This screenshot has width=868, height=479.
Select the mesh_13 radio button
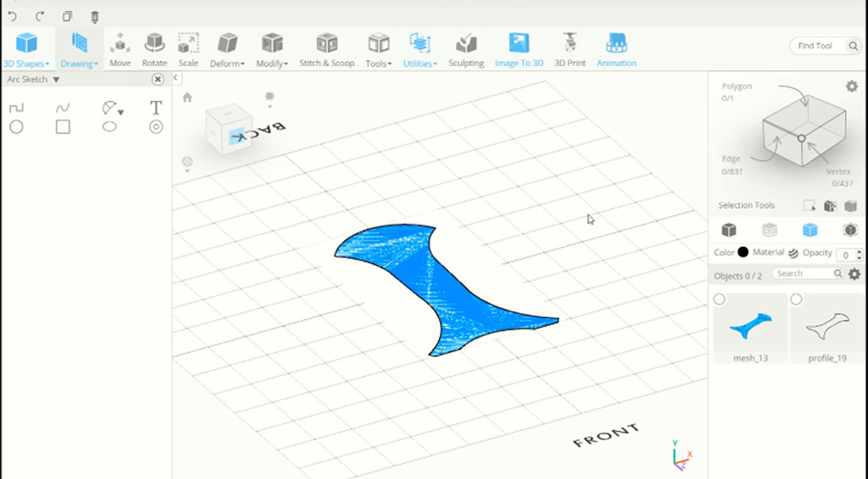coord(719,299)
